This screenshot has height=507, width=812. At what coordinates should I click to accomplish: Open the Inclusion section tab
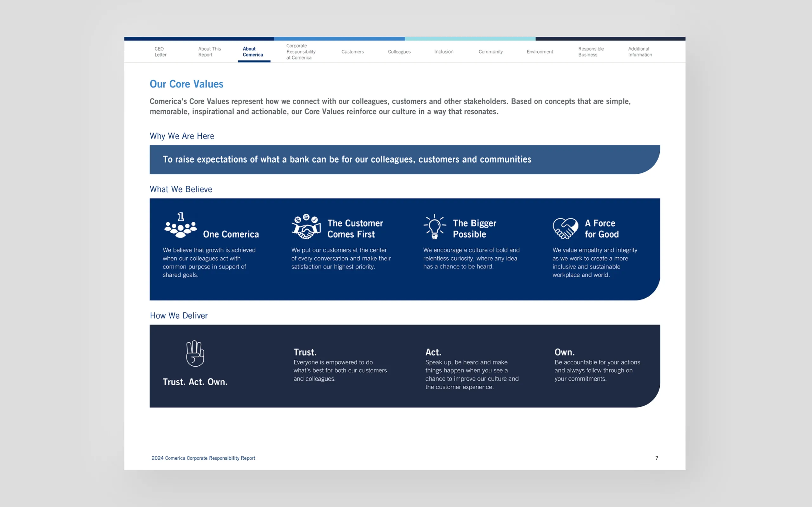tap(443, 52)
